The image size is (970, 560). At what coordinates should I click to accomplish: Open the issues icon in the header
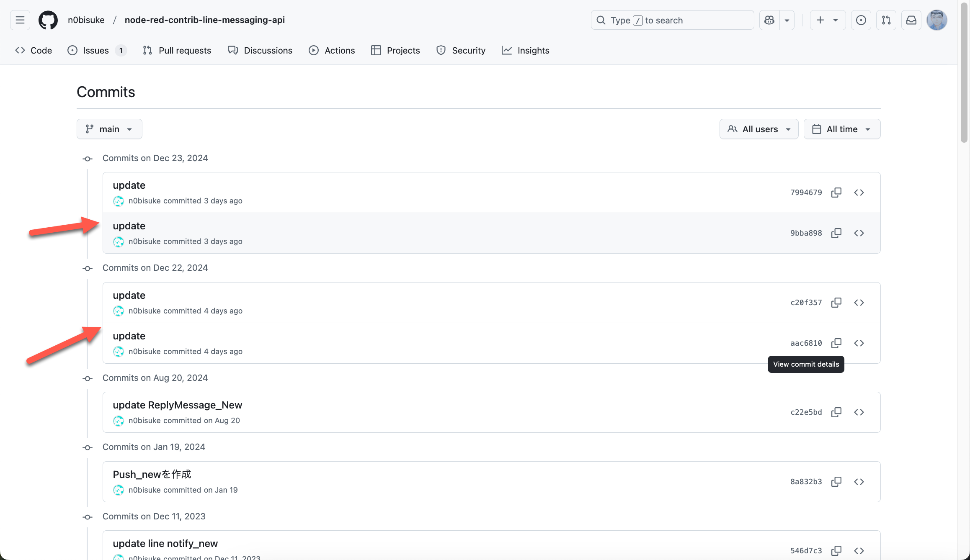(861, 20)
